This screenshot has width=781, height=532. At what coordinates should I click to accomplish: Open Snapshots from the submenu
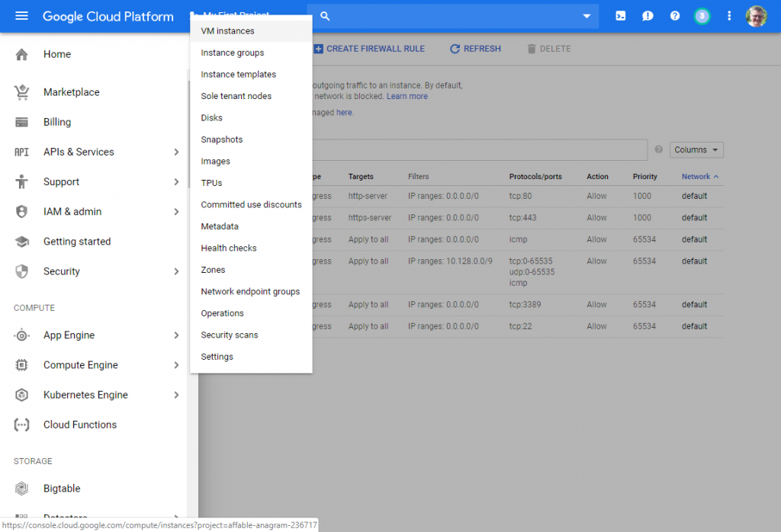click(251, 139)
